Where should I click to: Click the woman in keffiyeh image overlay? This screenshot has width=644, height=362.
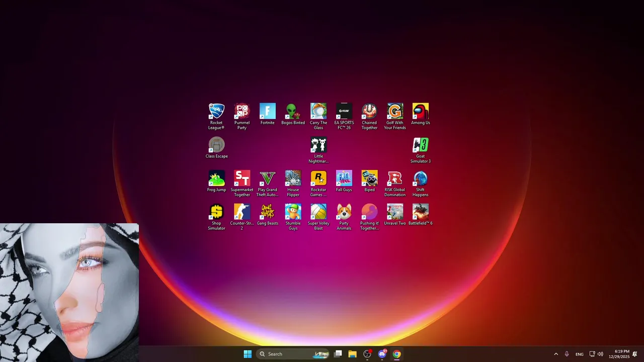[x=69, y=293]
